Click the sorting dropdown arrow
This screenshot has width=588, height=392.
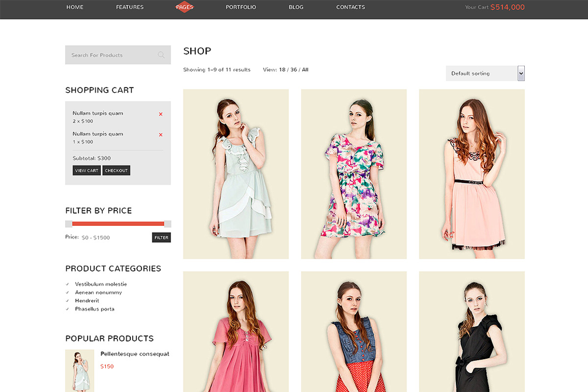click(521, 73)
